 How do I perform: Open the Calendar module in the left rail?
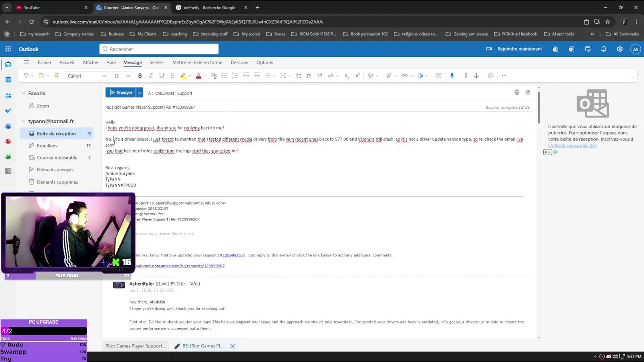tap(8, 80)
